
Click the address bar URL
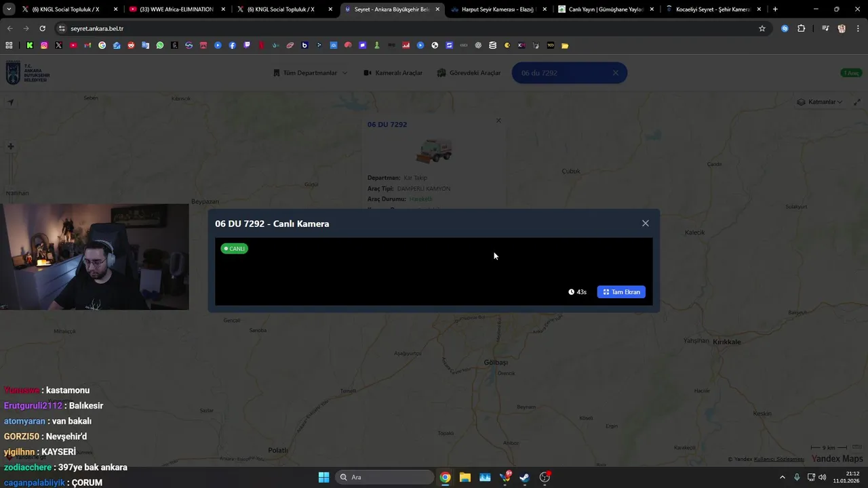coord(97,28)
